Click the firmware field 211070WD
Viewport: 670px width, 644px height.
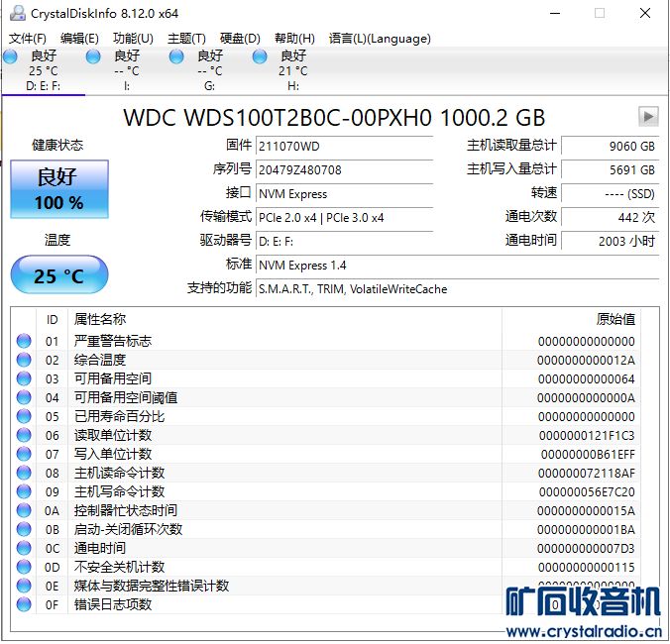tap(344, 146)
